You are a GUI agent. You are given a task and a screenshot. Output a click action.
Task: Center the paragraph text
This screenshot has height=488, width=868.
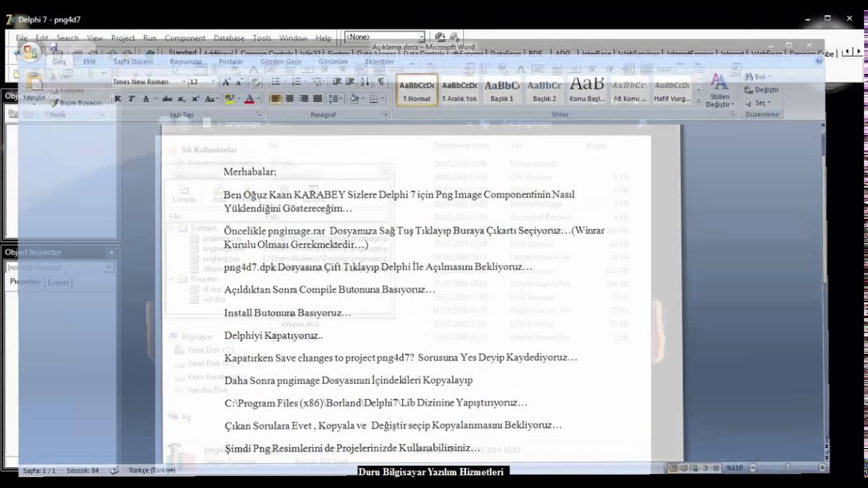290,99
